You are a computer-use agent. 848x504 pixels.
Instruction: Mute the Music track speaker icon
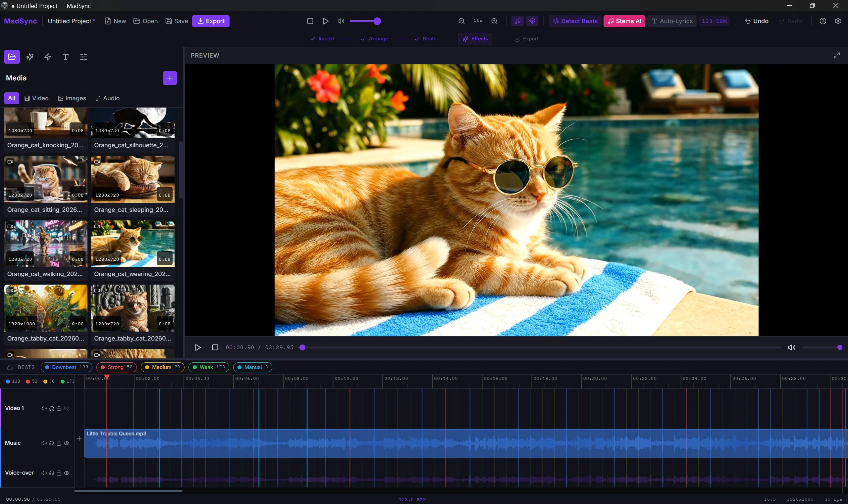pos(44,443)
